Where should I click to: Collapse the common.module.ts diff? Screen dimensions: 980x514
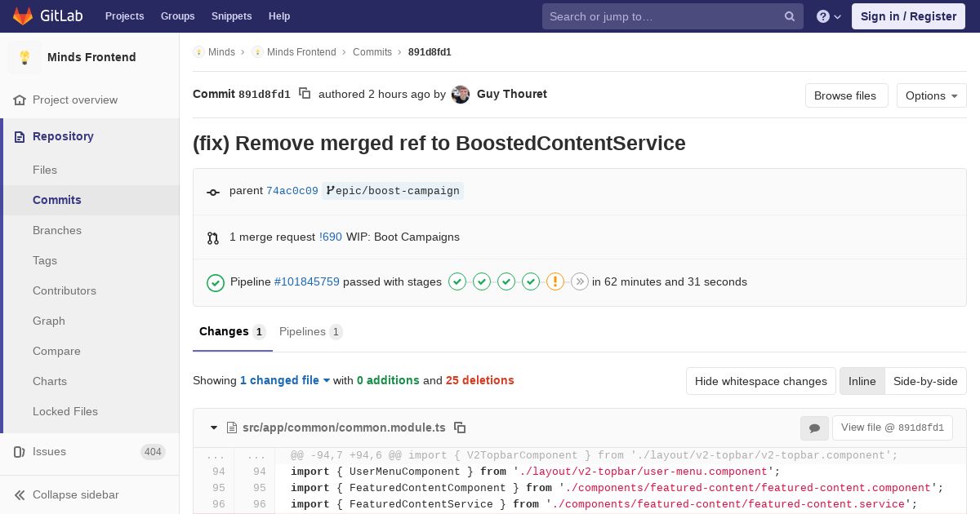point(214,428)
